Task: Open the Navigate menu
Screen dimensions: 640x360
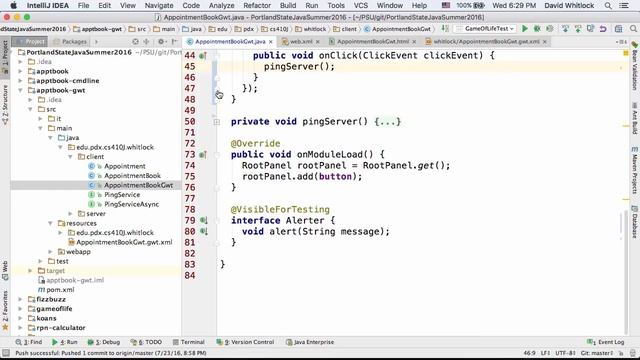Action: [159, 6]
